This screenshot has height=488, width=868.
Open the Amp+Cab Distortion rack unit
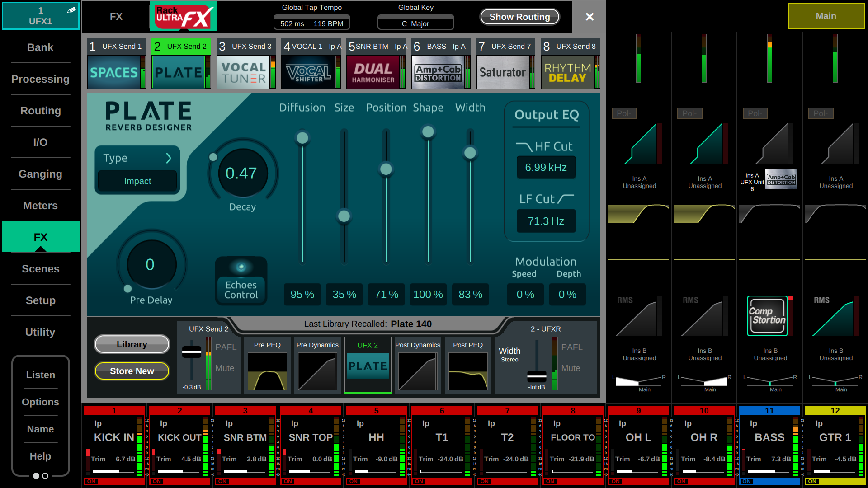click(x=438, y=72)
